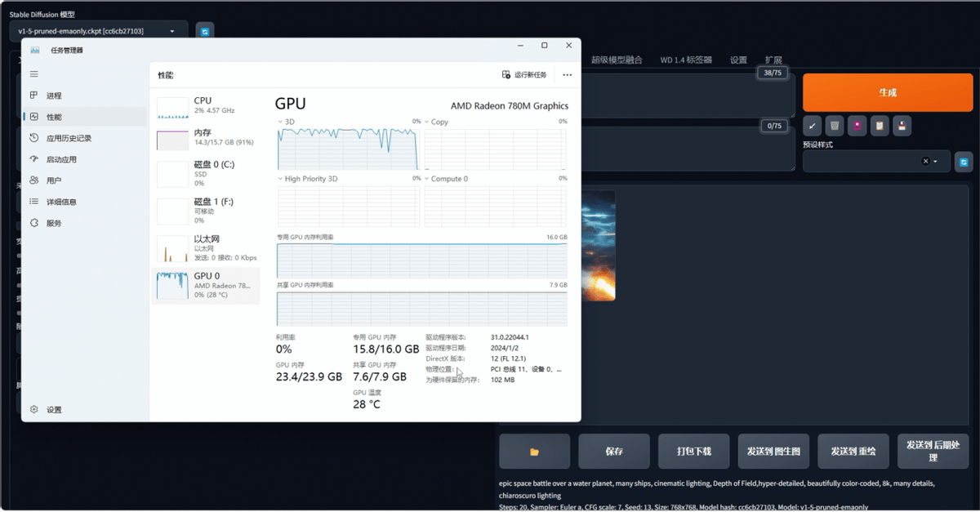The width and height of the screenshot is (980, 512).
Task: Open the Stable Diffusion model dropdown
Action: point(98,32)
